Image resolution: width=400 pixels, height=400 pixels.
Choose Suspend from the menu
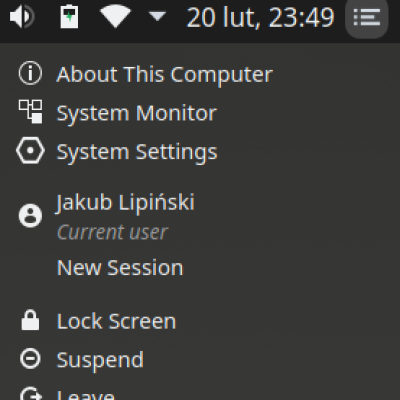coord(100,360)
